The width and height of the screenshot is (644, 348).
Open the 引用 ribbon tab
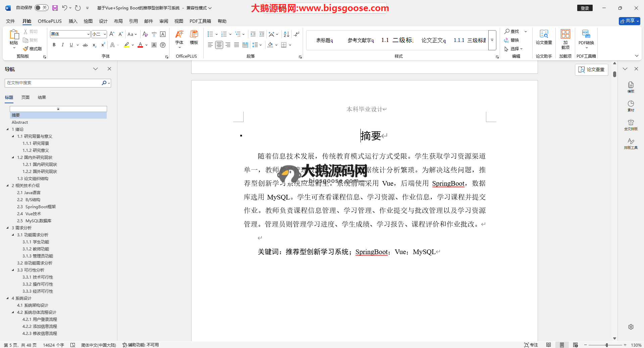pos(133,21)
